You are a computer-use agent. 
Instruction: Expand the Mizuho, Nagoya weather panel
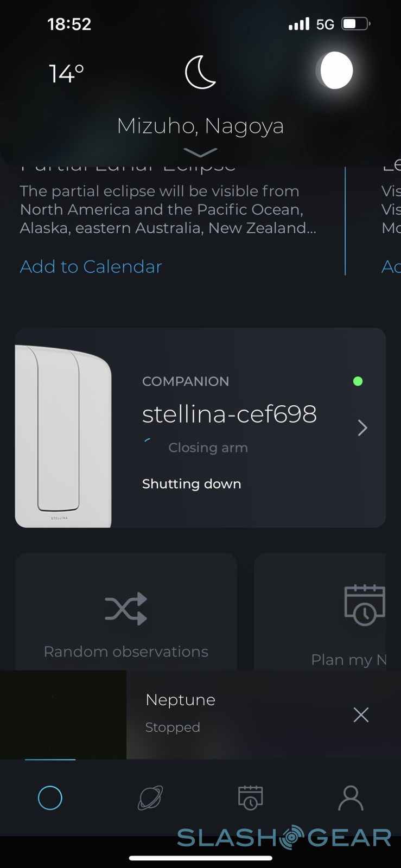pos(200,152)
